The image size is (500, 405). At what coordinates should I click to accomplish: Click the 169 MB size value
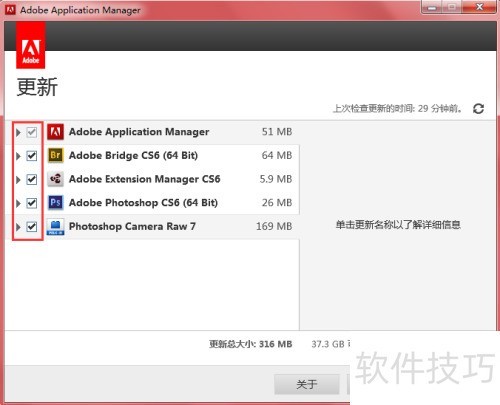[x=274, y=226]
